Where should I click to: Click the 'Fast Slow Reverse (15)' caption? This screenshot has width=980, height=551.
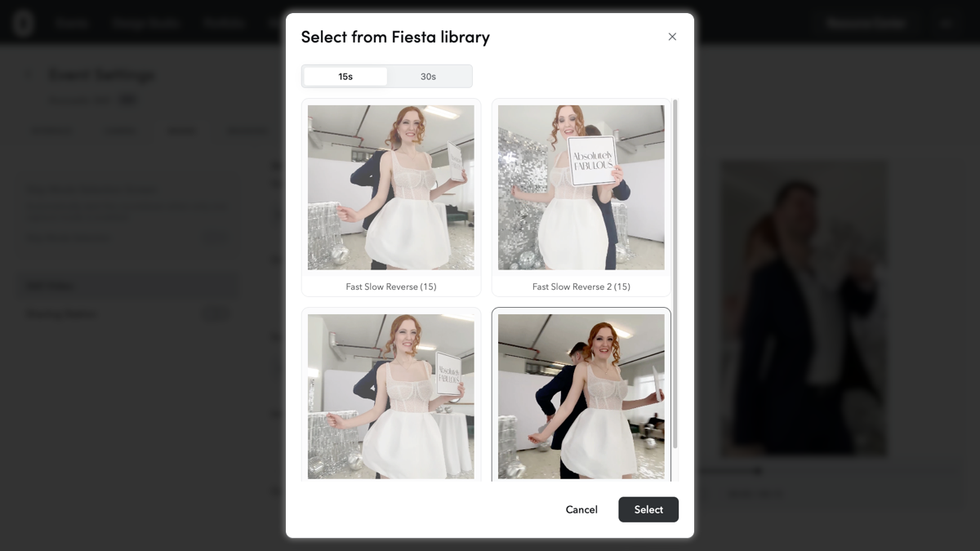pyautogui.click(x=390, y=287)
